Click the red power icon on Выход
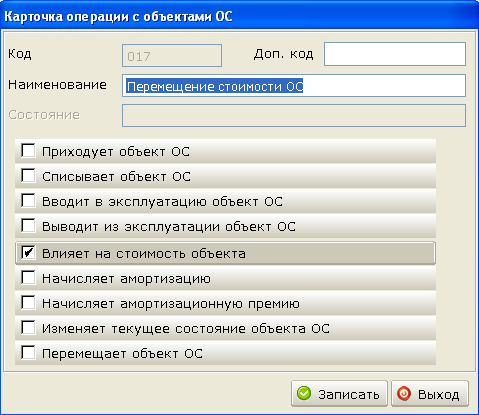 pyautogui.click(x=404, y=393)
